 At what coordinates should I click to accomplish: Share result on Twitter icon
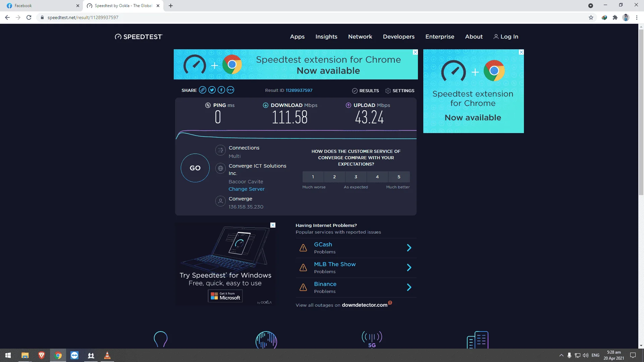point(212,90)
